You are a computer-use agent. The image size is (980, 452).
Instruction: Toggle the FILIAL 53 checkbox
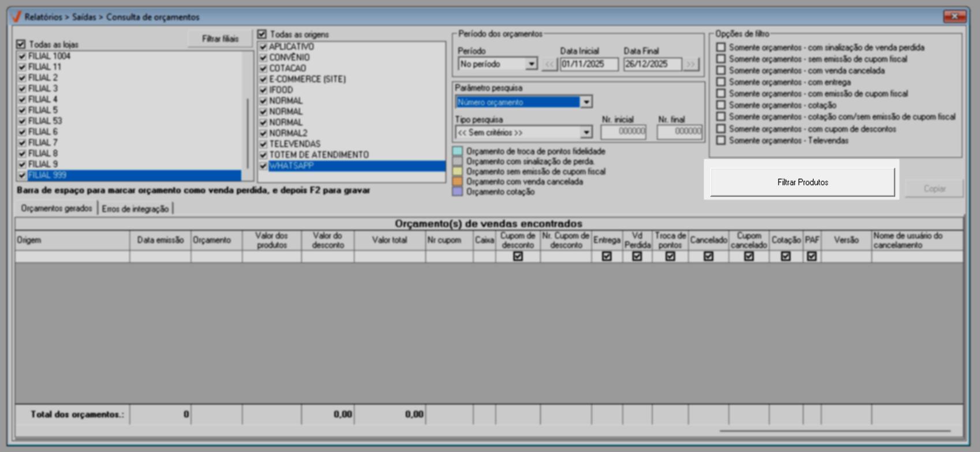point(22,121)
